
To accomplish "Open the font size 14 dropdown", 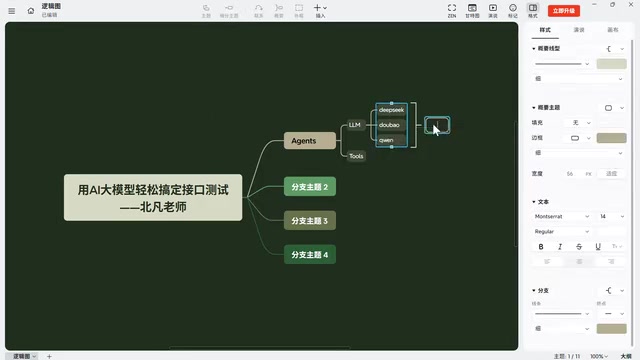I will click(x=611, y=216).
